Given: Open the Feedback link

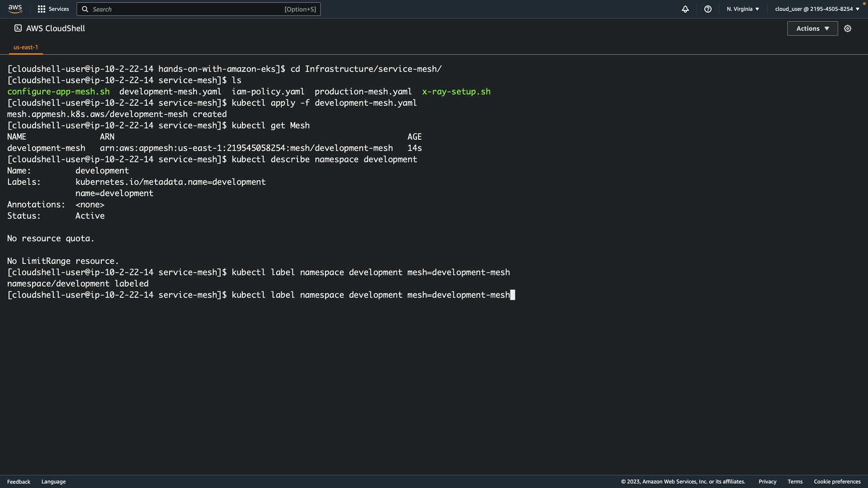Looking at the screenshot, I should pyautogui.click(x=19, y=482).
